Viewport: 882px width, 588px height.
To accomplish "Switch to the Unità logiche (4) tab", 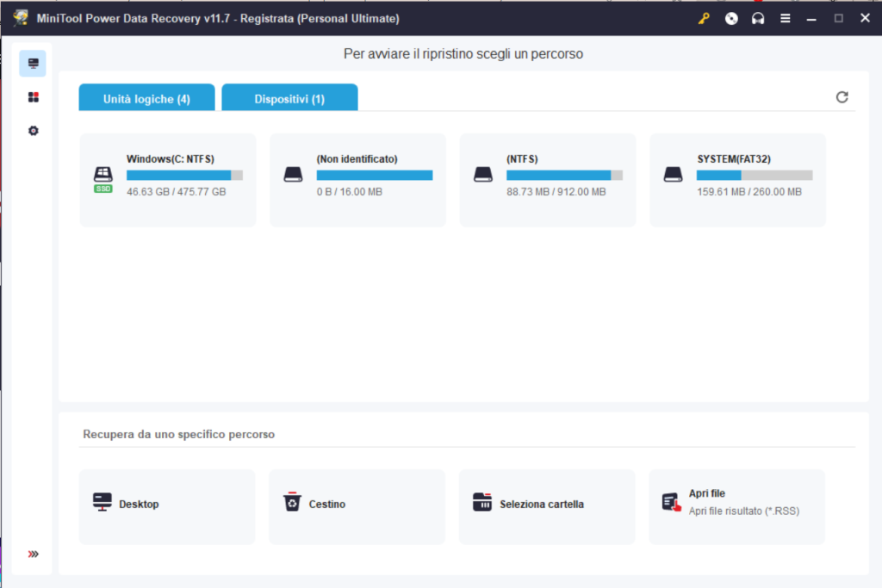I will [146, 98].
